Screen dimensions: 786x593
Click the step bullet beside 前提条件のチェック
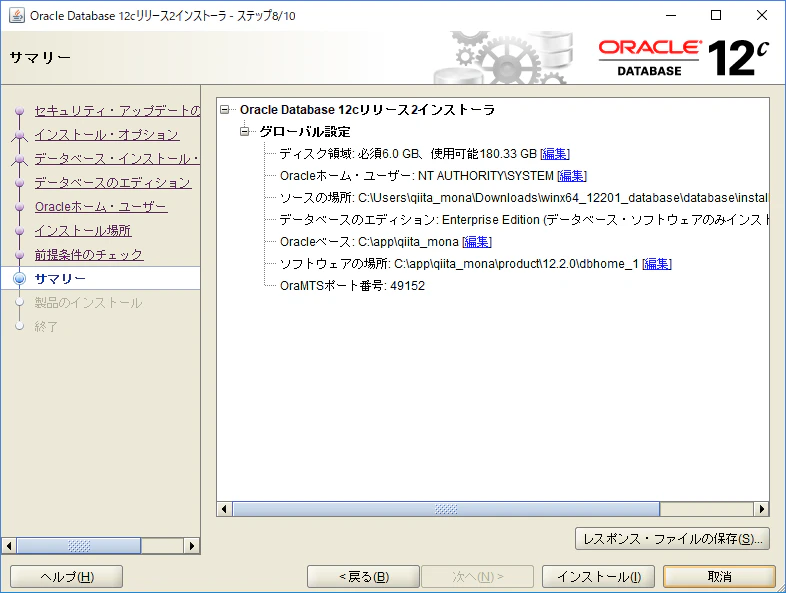(x=20, y=255)
